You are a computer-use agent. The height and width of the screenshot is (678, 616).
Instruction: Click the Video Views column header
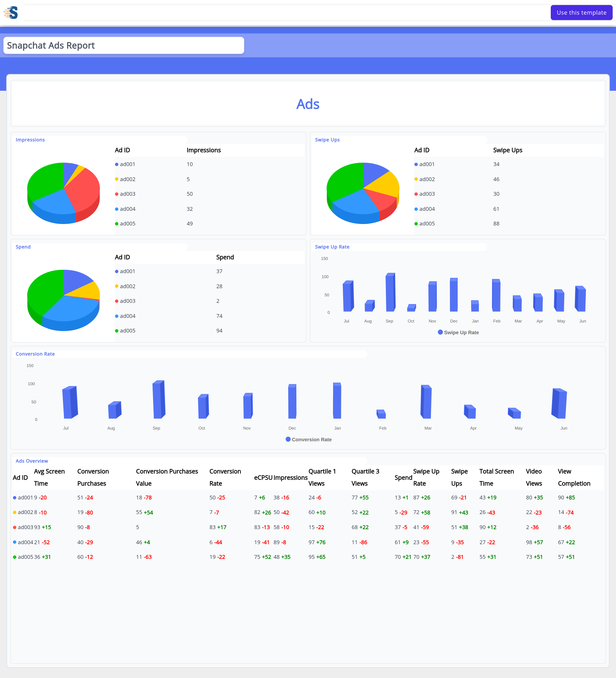click(534, 478)
